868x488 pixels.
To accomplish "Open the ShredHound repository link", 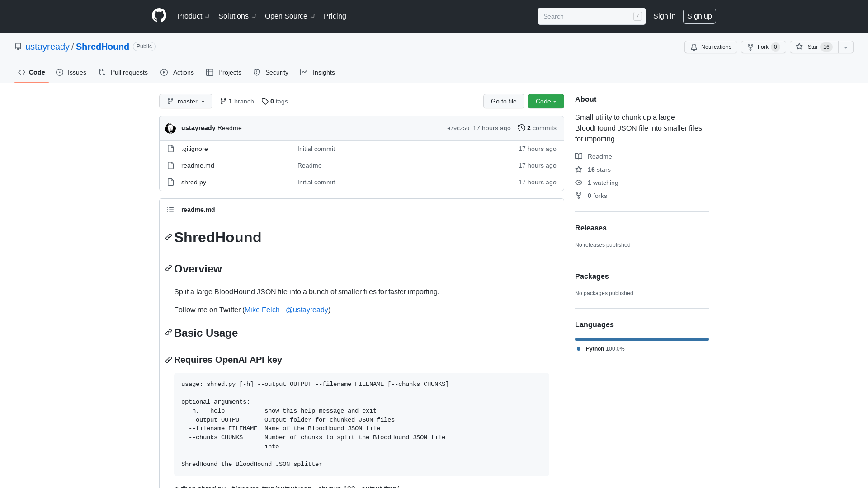I will 103,47.
